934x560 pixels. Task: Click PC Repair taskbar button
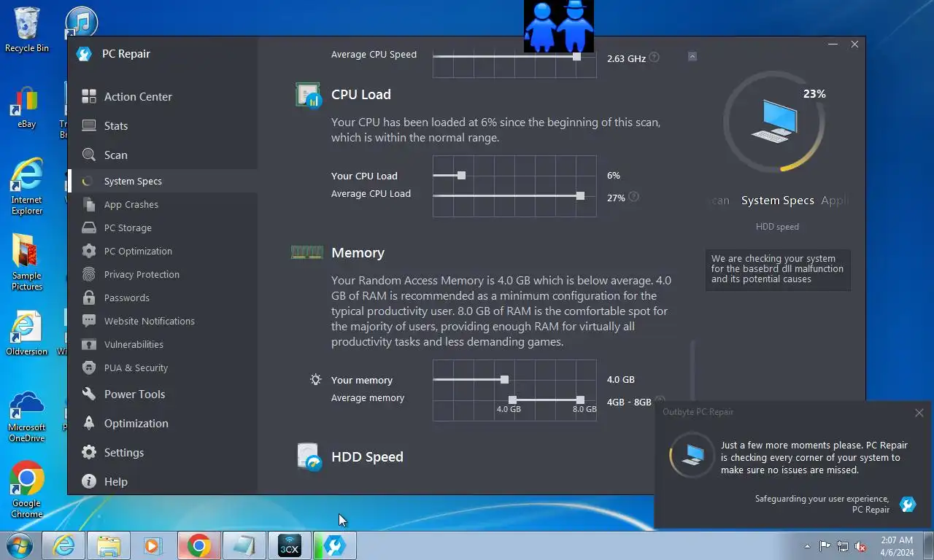point(334,545)
